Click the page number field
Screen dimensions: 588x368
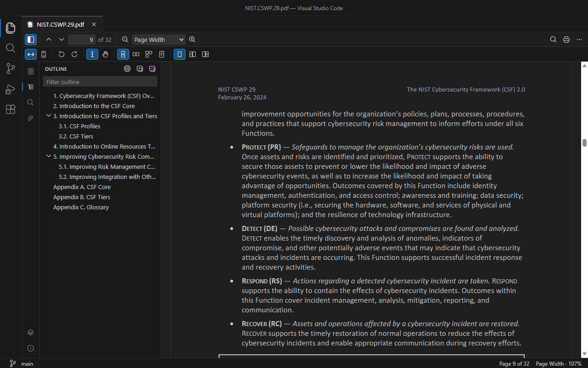tap(82, 40)
